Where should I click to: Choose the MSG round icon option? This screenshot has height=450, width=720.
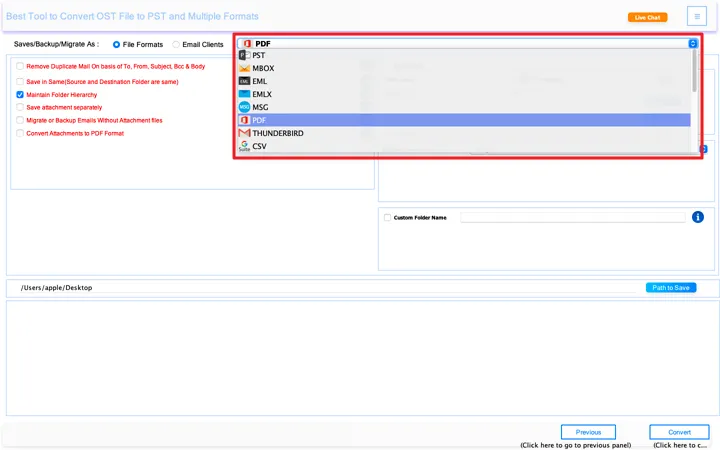click(245, 107)
